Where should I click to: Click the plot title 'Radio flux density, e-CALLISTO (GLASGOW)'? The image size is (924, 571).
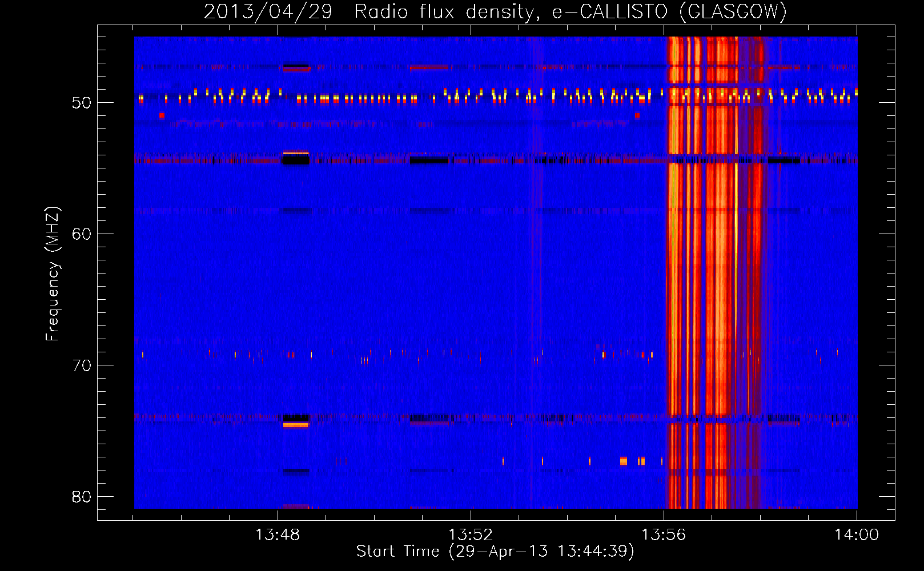pos(571,11)
